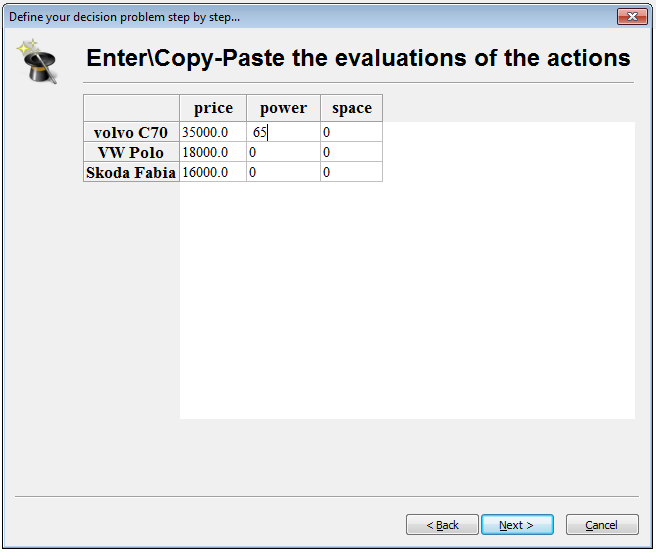The image size is (656, 553).
Task: Select Skoda Fabia price cell 16000.0
Action: pos(213,172)
